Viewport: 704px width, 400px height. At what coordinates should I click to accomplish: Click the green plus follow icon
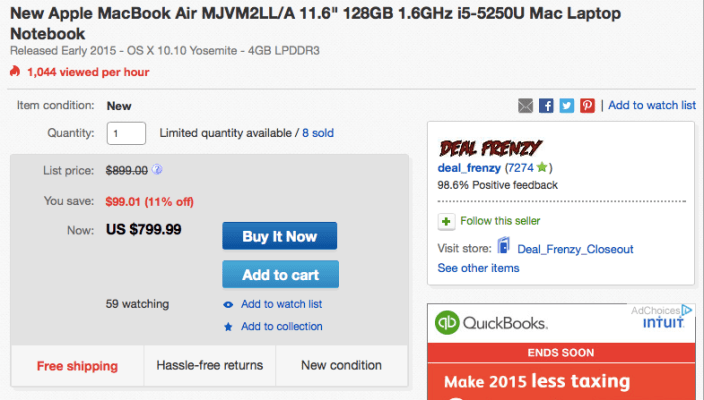coord(446,221)
